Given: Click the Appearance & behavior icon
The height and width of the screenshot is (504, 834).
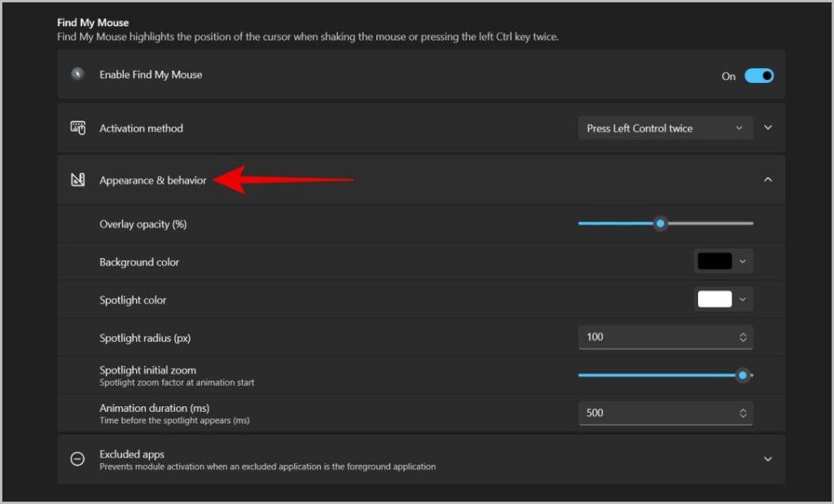Looking at the screenshot, I should [x=77, y=180].
